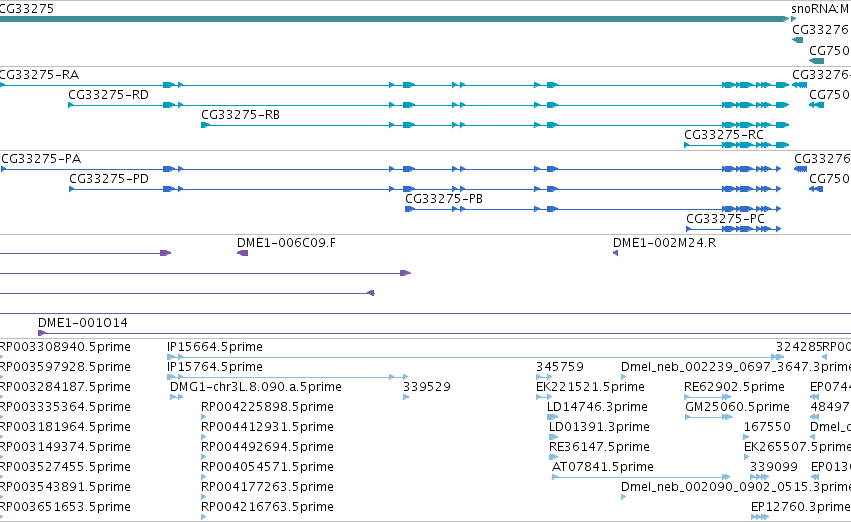
Task: Select EST RP004412931.5prime
Action: click(267, 427)
